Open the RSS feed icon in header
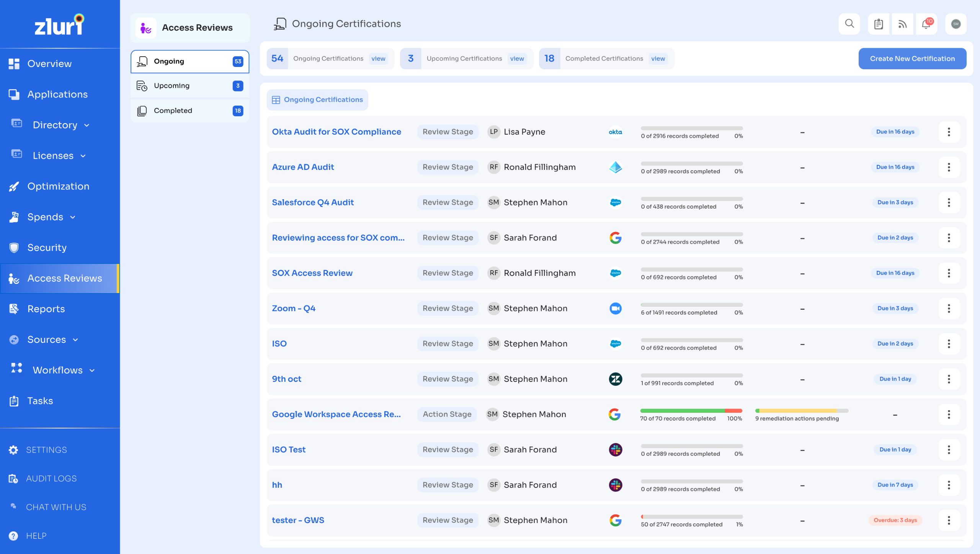 [902, 24]
